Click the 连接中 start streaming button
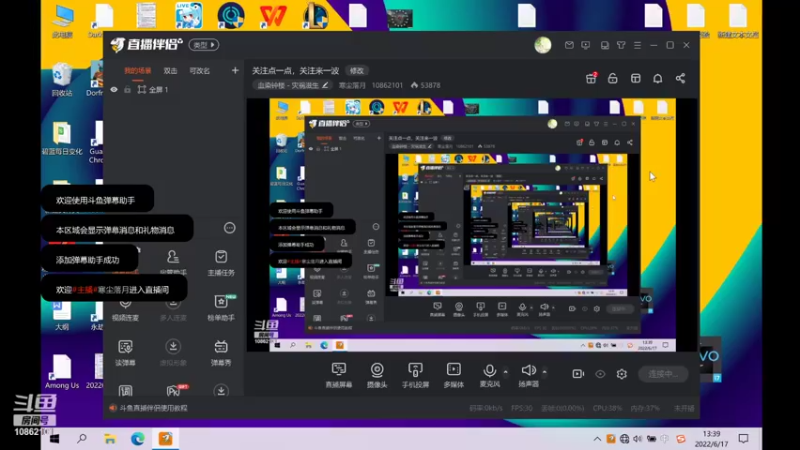The width and height of the screenshot is (800, 450). click(663, 374)
